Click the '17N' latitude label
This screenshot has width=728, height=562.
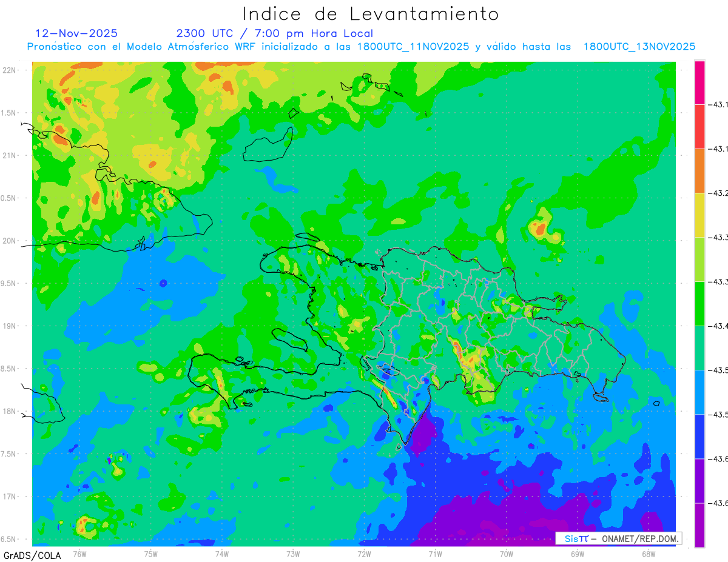9,497
